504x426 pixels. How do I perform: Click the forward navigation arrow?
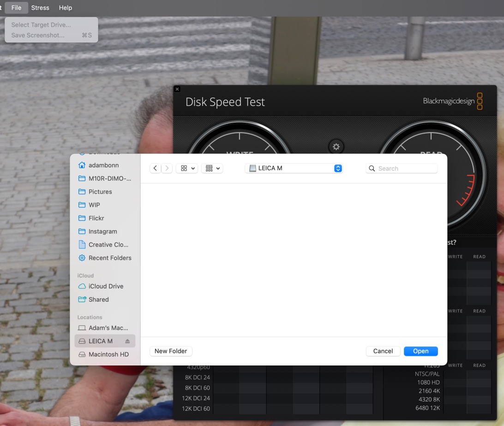pyautogui.click(x=167, y=169)
